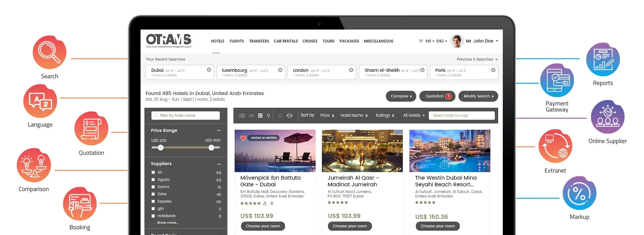Go to the FLIGHTS menu
The height and width of the screenshot is (235, 644).
(x=236, y=41)
